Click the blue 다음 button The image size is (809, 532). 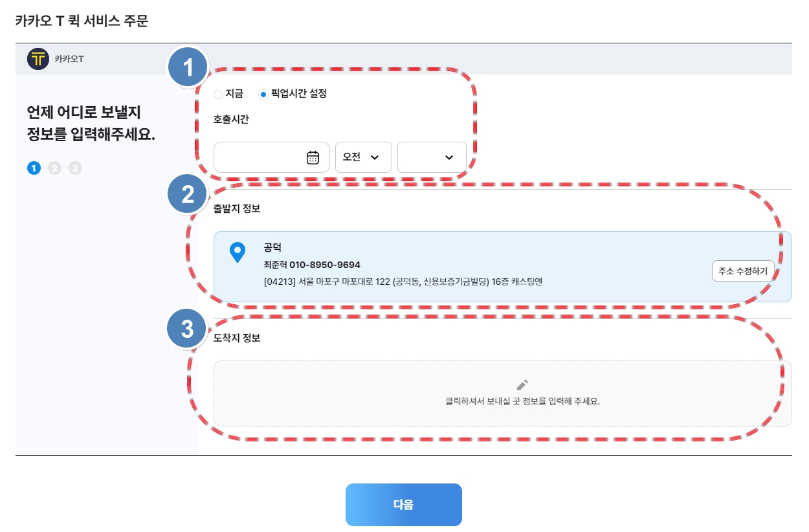point(404,505)
